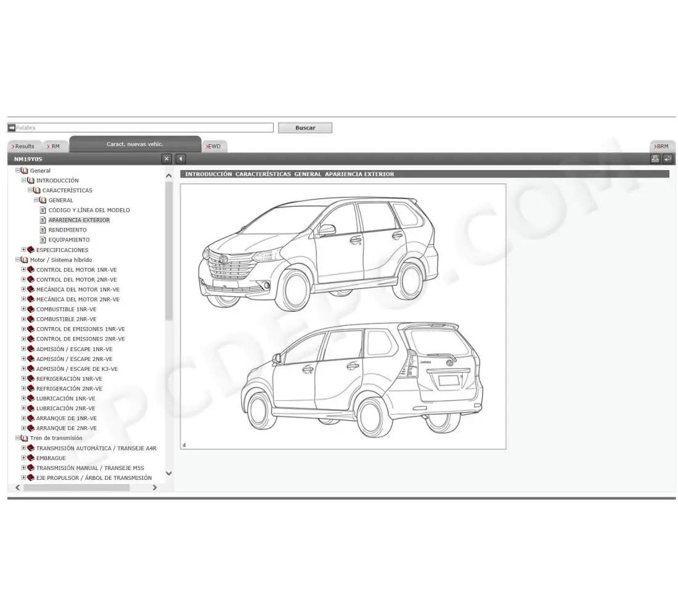Screen dimensions: 678x616
Task: Click the Buscar button
Action: pyautogui.click(x=304, y=128)
